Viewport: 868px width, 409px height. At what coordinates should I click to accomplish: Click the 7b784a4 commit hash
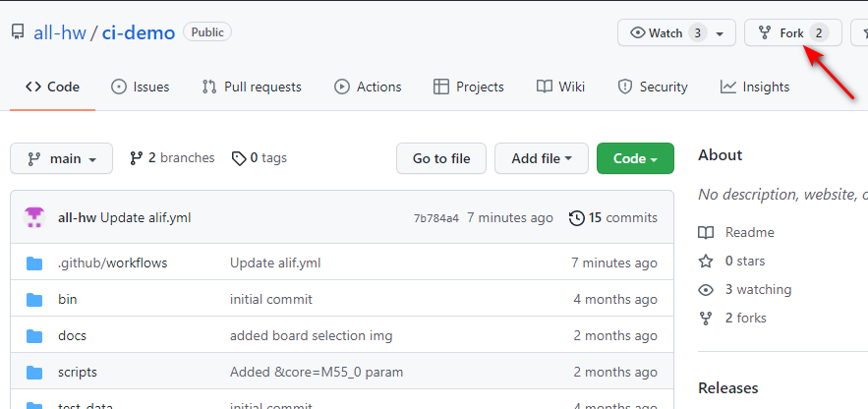click(435, 218)
